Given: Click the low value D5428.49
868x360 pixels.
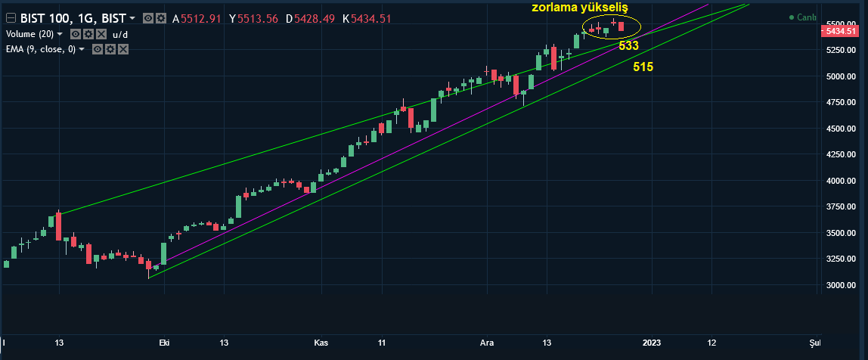Looking at the screenshot, I should coord(310,19).
